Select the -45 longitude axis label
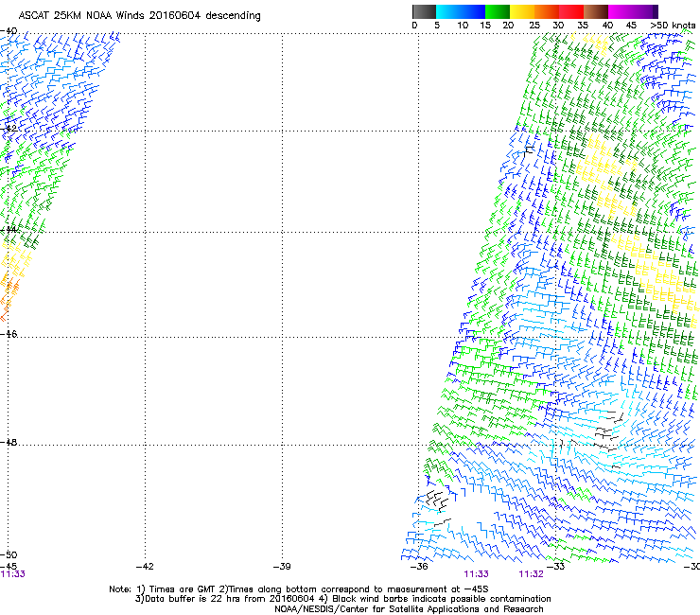This screenshot has width=700, height=615. [x=9, y=566]
